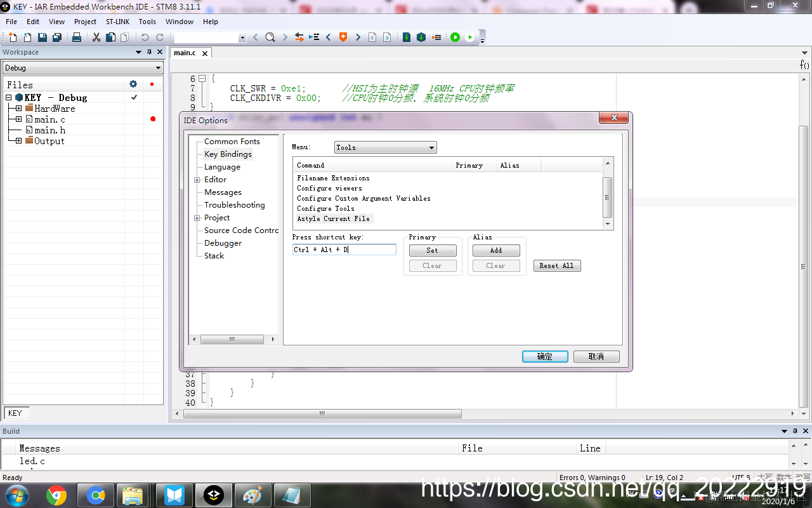
Task: Expand the Project options category
Action: [x=197, y=218]
